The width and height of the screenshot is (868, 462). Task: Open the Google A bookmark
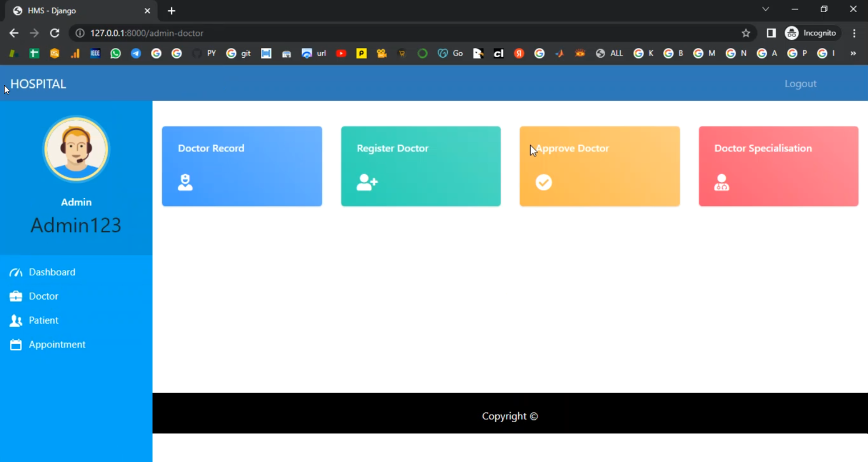[767, 53]
